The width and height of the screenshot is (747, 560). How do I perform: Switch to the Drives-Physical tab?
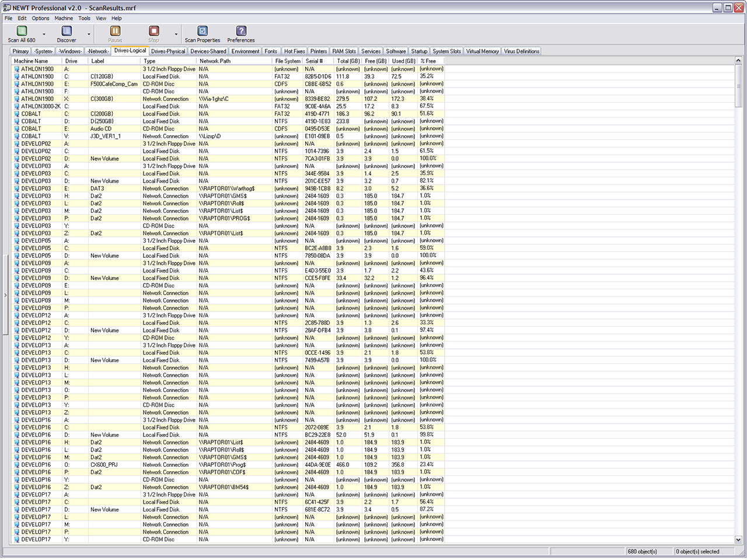point(168,51)
